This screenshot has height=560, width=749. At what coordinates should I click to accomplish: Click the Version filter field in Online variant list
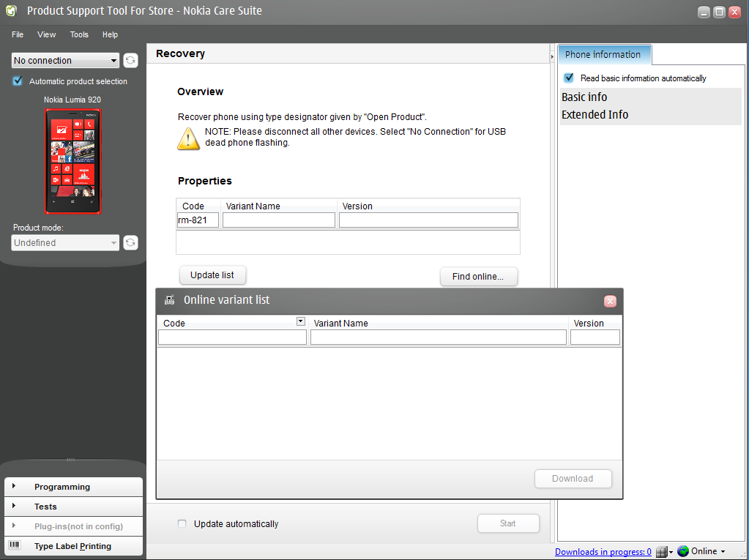point(595,337)
